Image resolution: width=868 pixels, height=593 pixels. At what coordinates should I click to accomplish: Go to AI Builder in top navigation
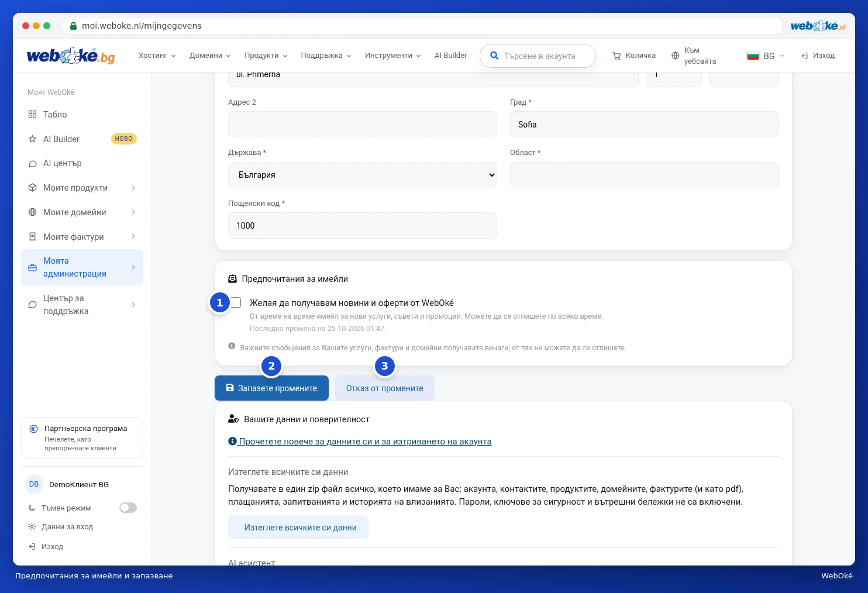point(450,56)
